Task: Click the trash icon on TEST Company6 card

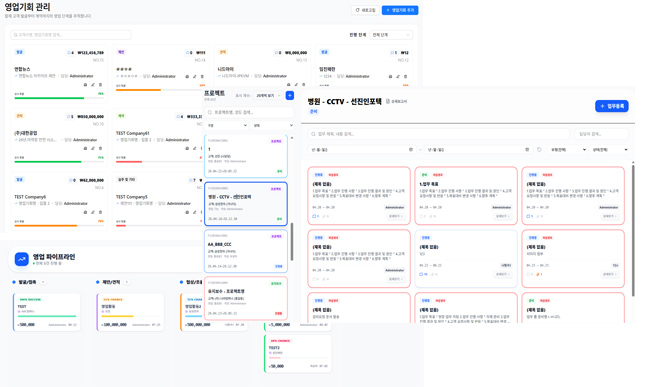Action: [100, 212]
